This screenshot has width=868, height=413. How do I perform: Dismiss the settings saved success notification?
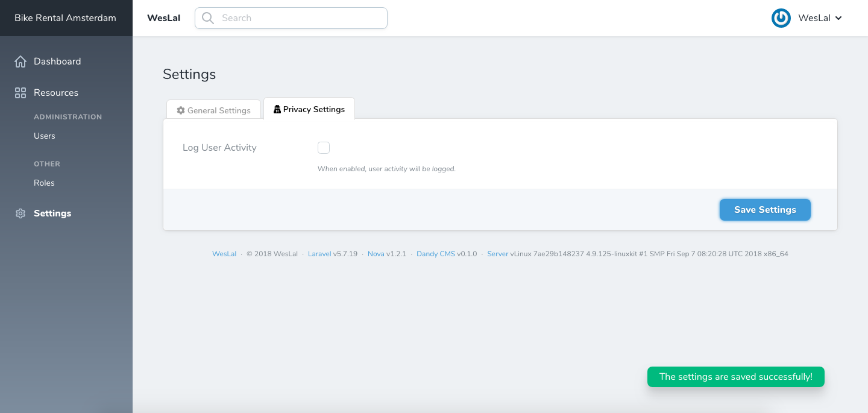pos(735,377)
